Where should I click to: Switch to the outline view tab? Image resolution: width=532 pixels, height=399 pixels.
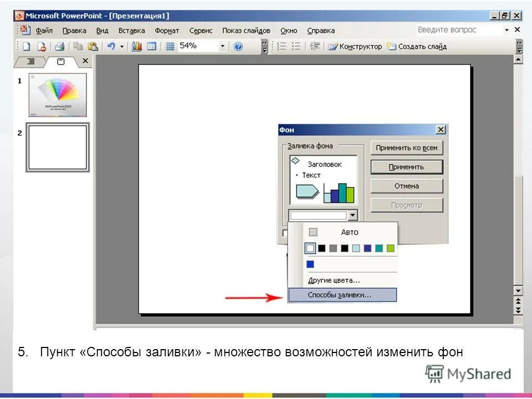32,60
